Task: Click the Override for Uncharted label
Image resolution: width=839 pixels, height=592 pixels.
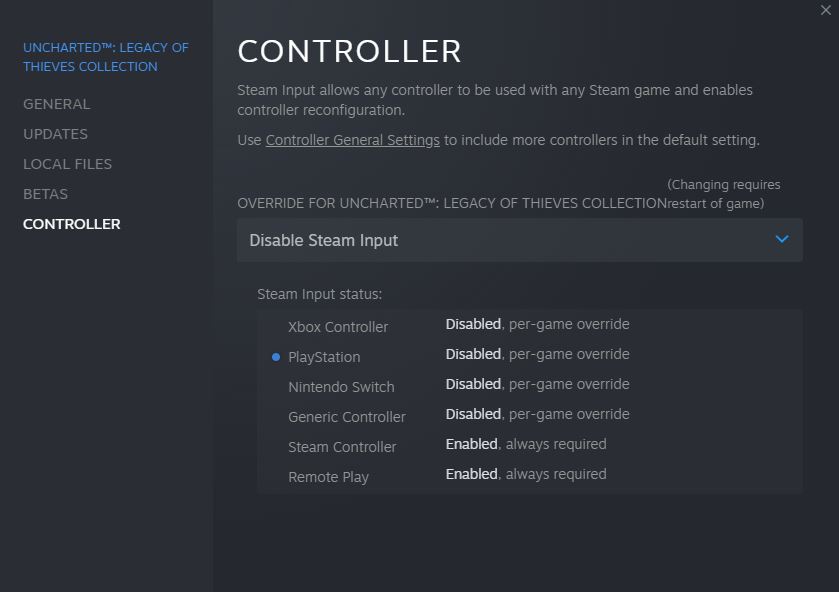Action: (452, 203)
